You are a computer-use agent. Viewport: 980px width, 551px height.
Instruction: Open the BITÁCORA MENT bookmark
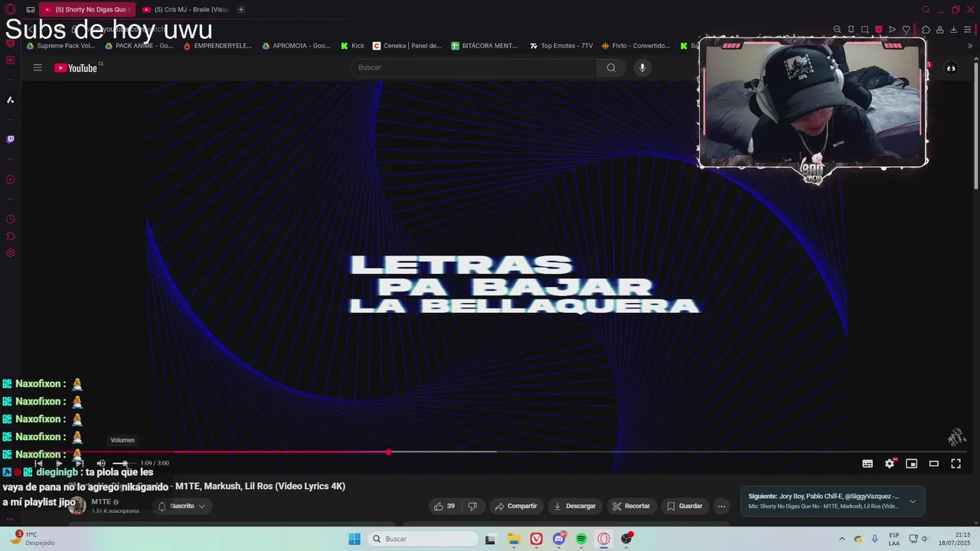click(x=485, y=46)
